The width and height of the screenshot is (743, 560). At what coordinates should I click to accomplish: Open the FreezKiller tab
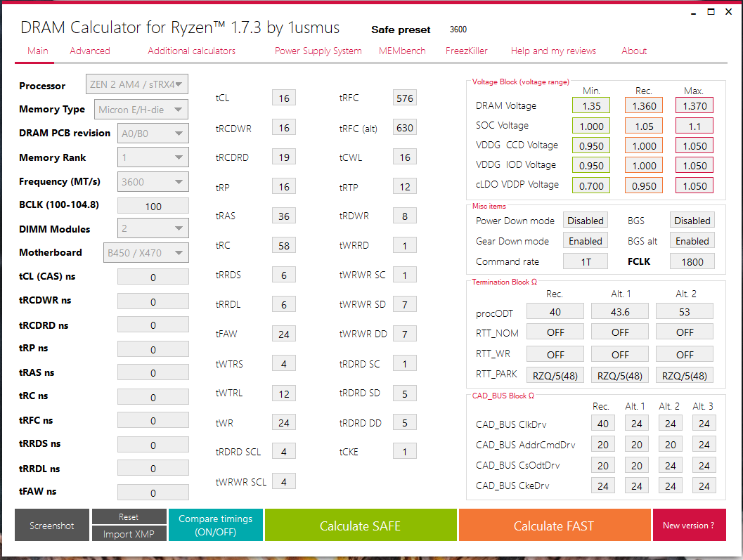tap(466, 51)
